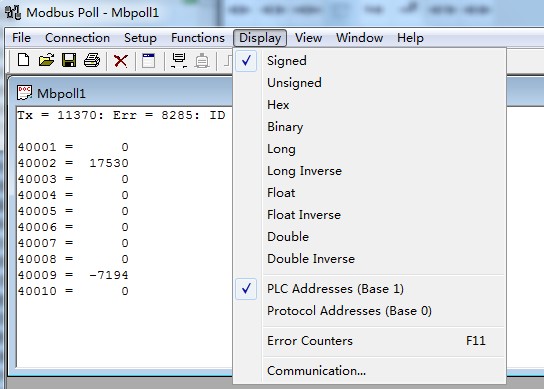
Task: Open the File menu
Action: coord(21,37)
